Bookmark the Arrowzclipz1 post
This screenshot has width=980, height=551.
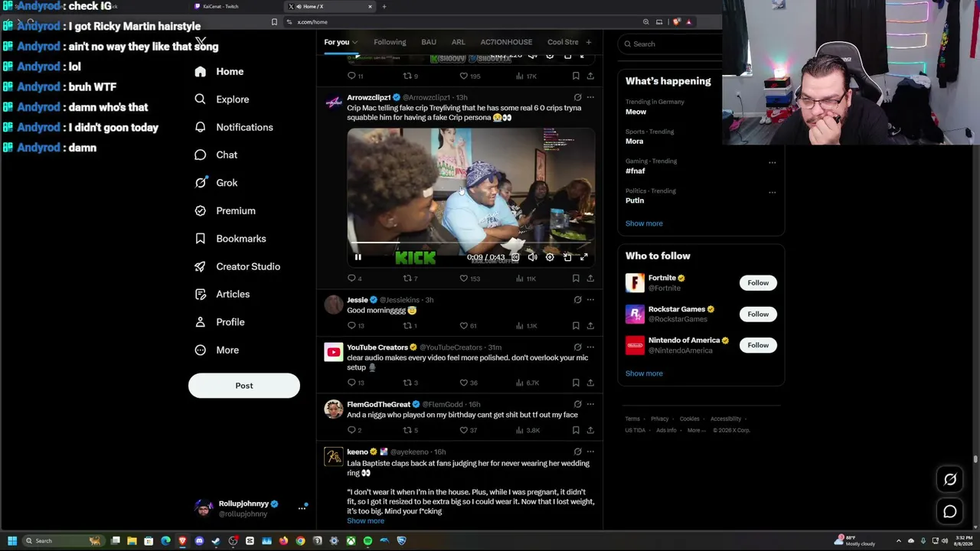[576, 279]
